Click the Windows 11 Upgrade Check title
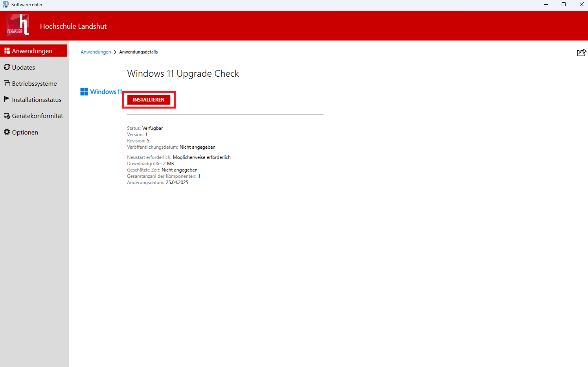The height and width of the screenshot is (367, 588). 183,74
